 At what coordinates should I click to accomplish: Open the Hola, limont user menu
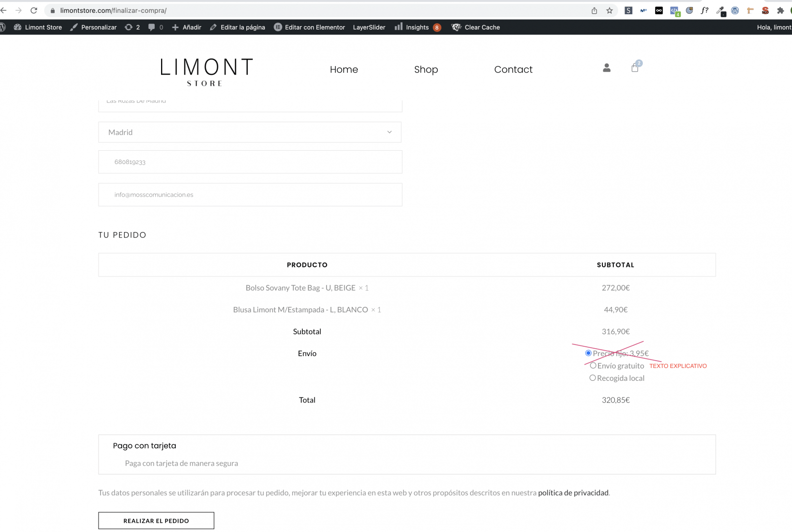[774, 27]
